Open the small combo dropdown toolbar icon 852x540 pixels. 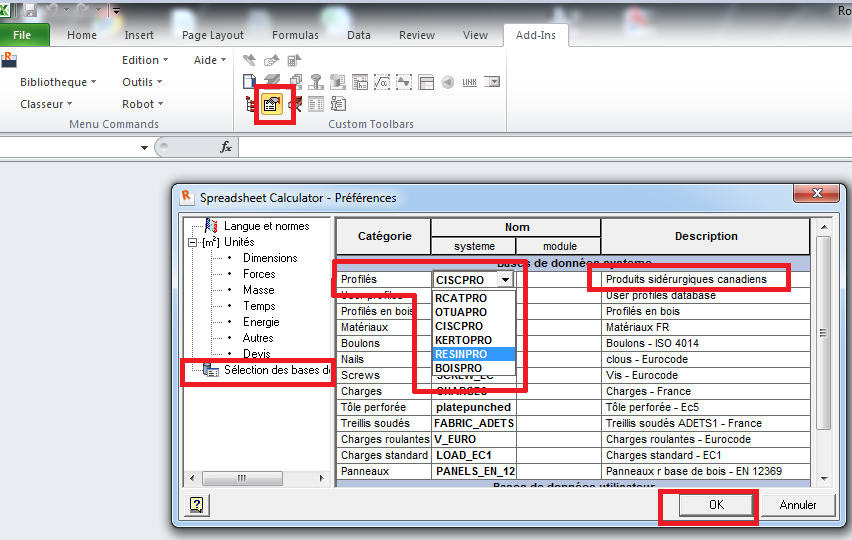[x=492, y=81]
